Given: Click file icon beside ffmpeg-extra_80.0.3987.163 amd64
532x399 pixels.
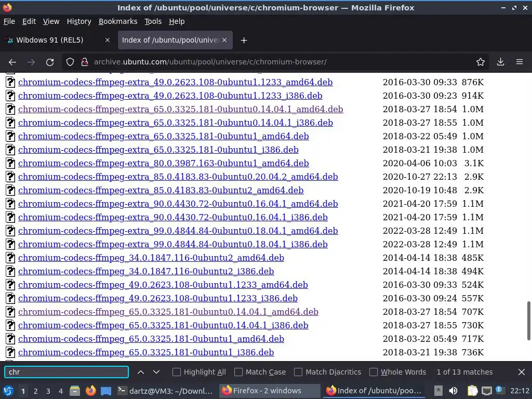Looking at the screenshot, I should (x=10, y=163).
